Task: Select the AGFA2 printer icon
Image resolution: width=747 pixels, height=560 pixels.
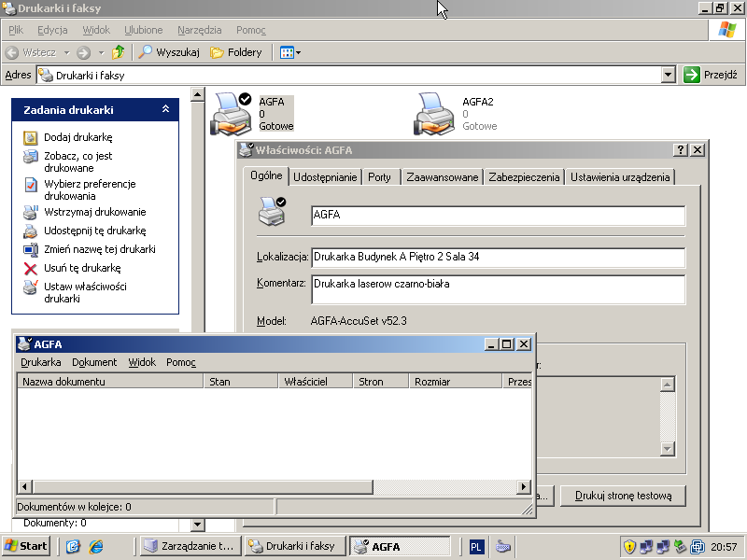Action: 433,114
